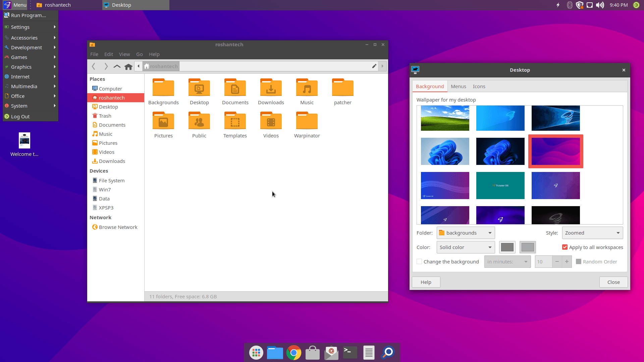Expand the Multimedia submenu
Image resolution: width=644 pixels, height=362 pixels.
pos(31,86)
